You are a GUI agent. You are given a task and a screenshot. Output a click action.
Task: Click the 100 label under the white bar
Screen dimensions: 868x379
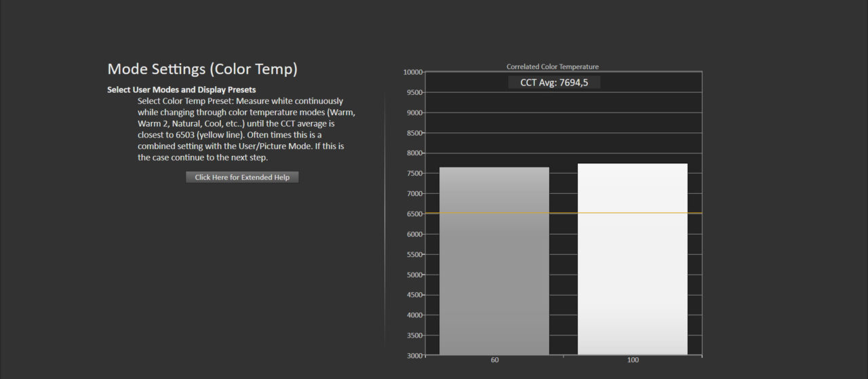pyautogui.click(x=632, y=360)
